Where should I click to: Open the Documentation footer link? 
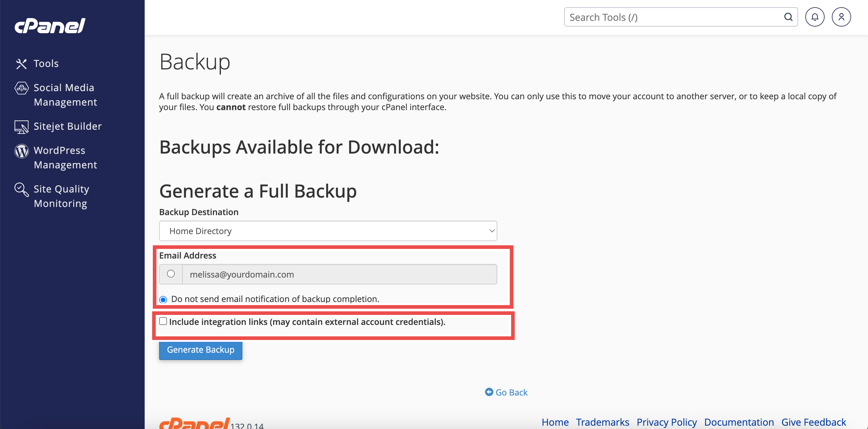tap(739, 422)
